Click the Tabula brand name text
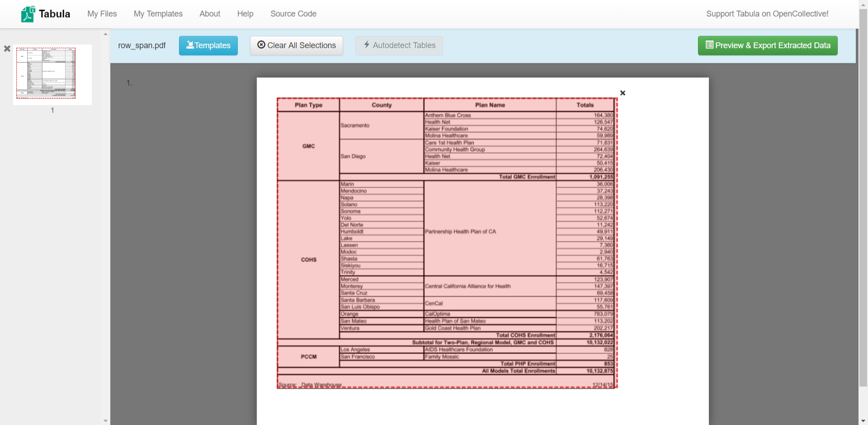 pos(54,14)
